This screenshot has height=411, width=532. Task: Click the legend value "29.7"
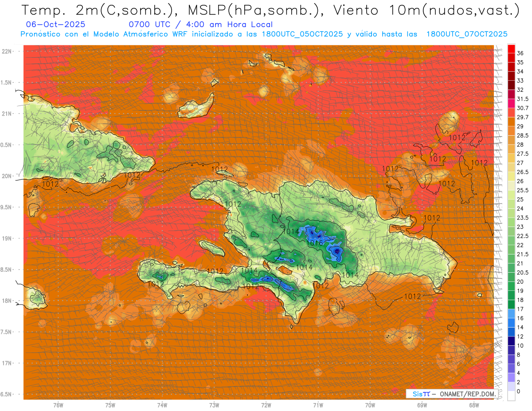pos(523,117)
